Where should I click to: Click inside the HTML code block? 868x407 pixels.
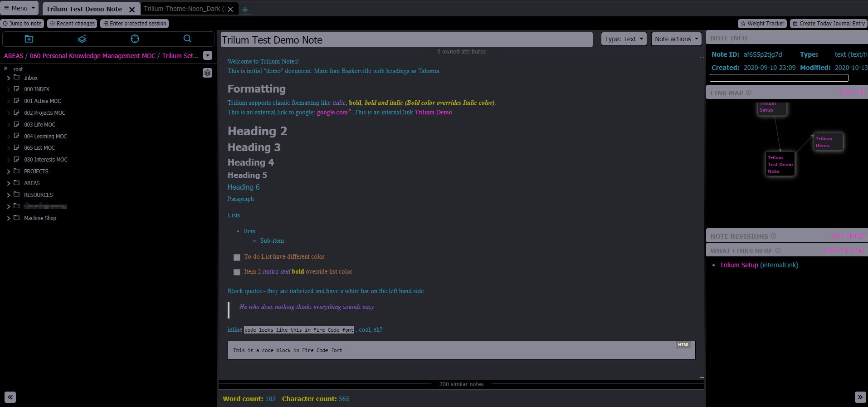point(461,350)
